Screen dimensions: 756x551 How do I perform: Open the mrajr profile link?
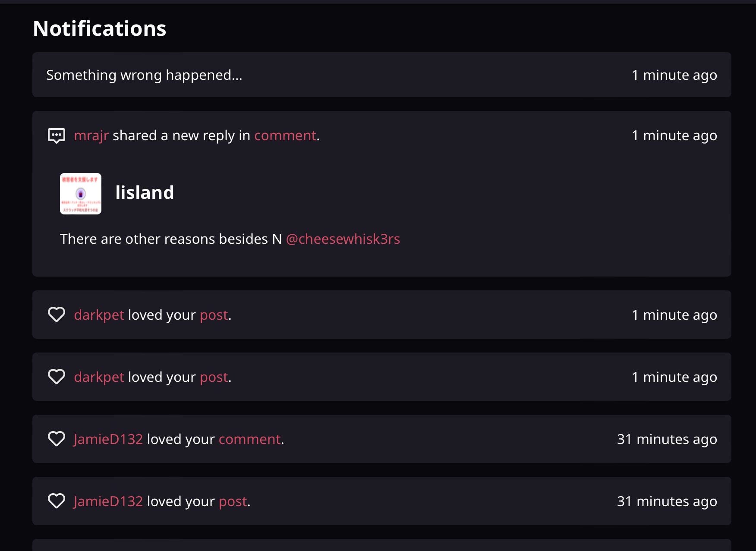tap(91, 135)
